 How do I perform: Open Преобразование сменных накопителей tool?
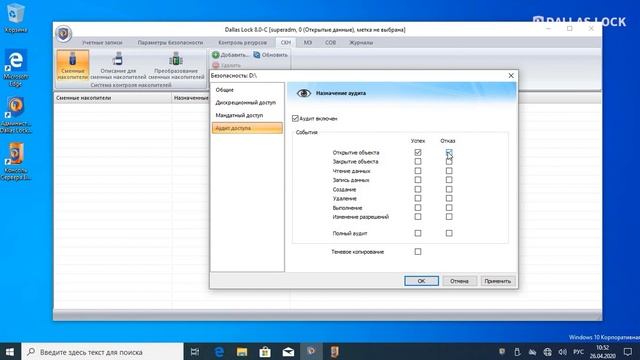coord(176,65)
